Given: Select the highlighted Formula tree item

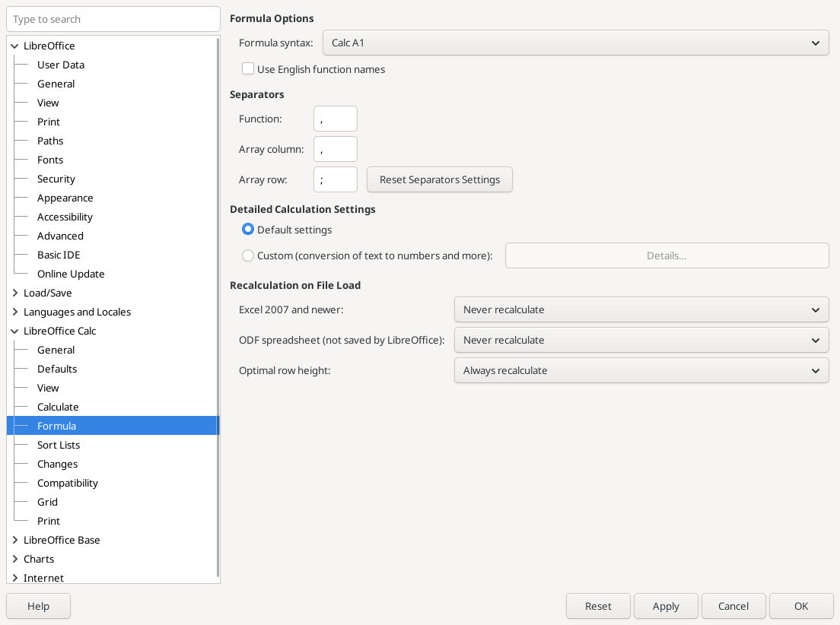Looking at the screenshot, I should click(x=113, y=426).
